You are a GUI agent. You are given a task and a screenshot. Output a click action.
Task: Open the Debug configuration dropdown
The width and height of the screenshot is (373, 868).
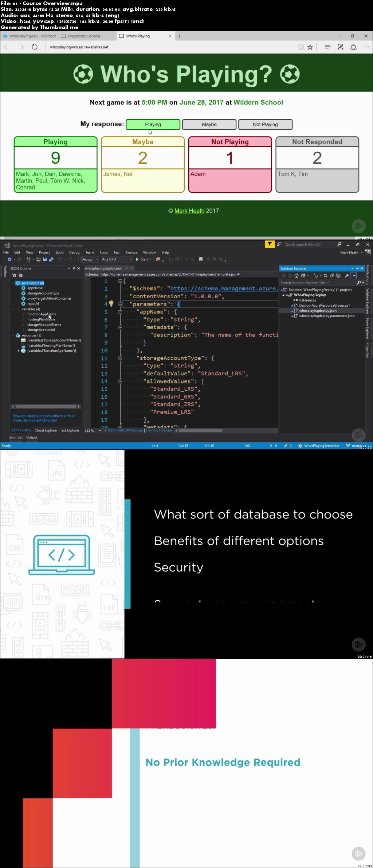[x=90, y=259]
